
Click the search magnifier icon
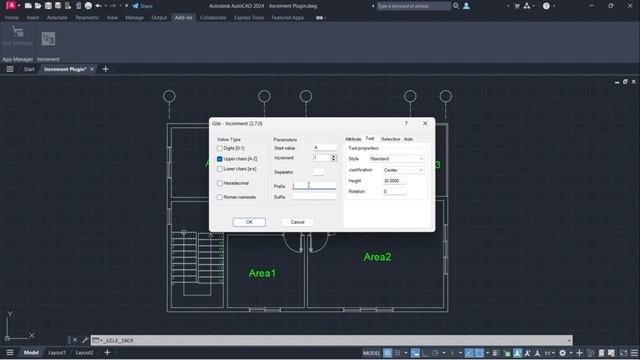point(456,6)
